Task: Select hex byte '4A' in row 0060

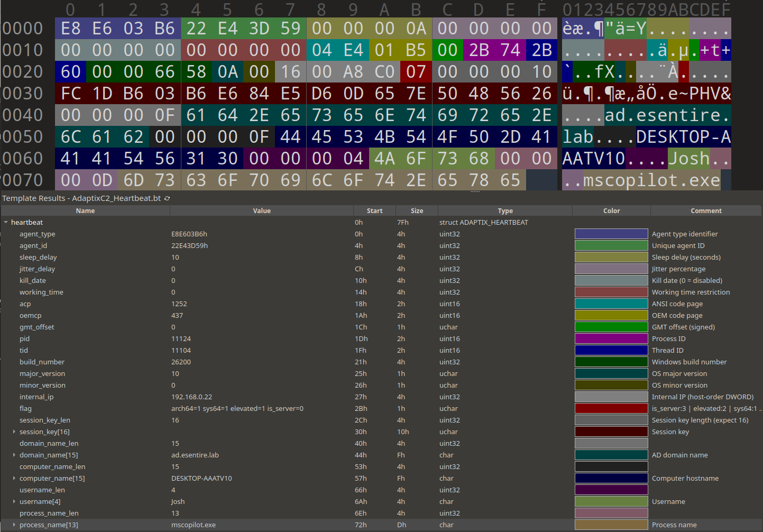Action: (x=384, y=159)
